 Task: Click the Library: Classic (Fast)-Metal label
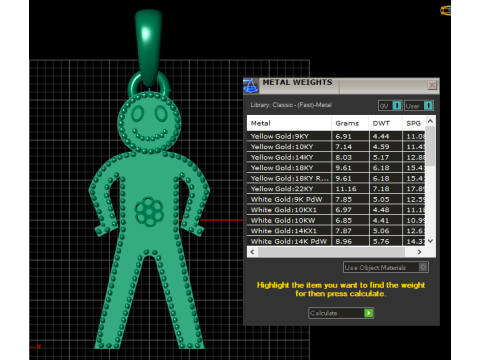291,105
